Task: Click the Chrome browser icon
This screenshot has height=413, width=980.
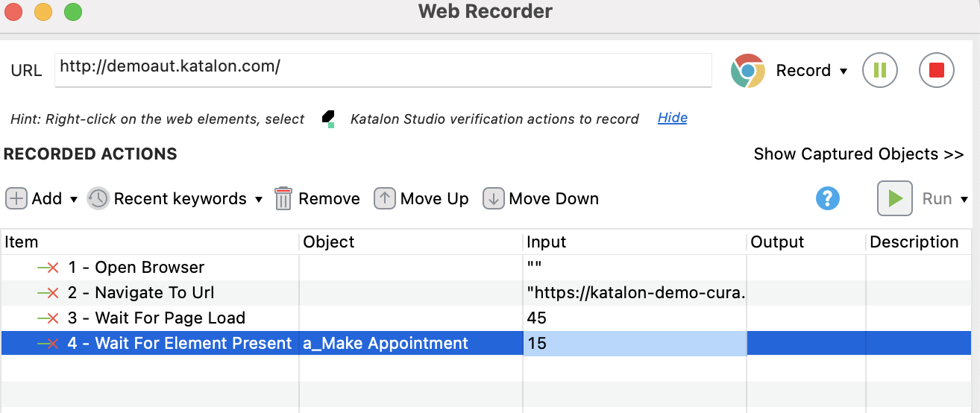Action: [x=747, y=71]
